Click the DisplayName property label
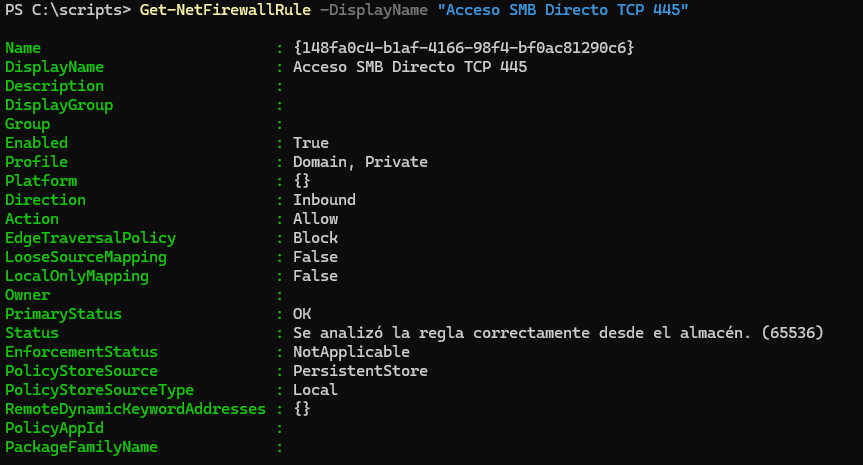This screenshot has width=863, height=465. 54,67
